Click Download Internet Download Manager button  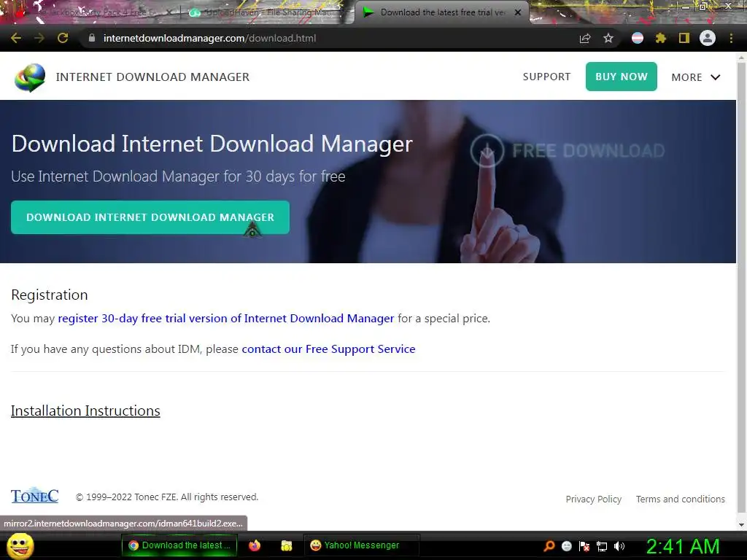(x=150, y=217)
